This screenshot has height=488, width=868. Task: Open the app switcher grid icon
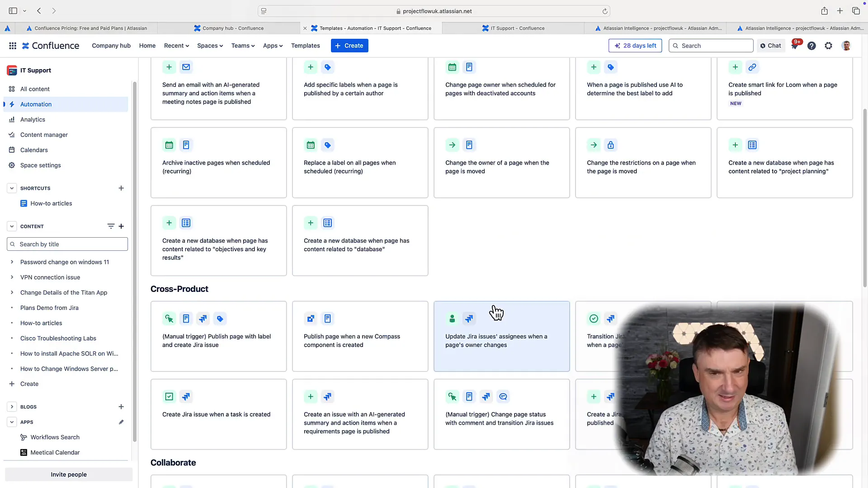[x=13, y=46]
